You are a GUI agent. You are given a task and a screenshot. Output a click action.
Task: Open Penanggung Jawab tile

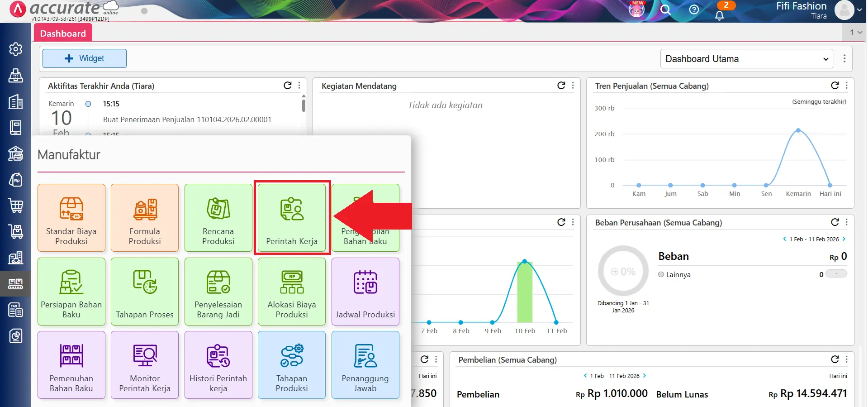tap(365, 365)
